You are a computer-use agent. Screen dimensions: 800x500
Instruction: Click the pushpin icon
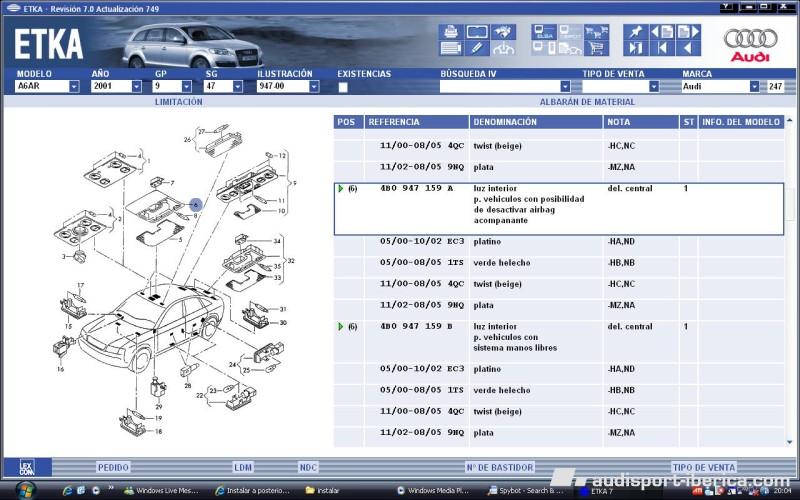636,32
